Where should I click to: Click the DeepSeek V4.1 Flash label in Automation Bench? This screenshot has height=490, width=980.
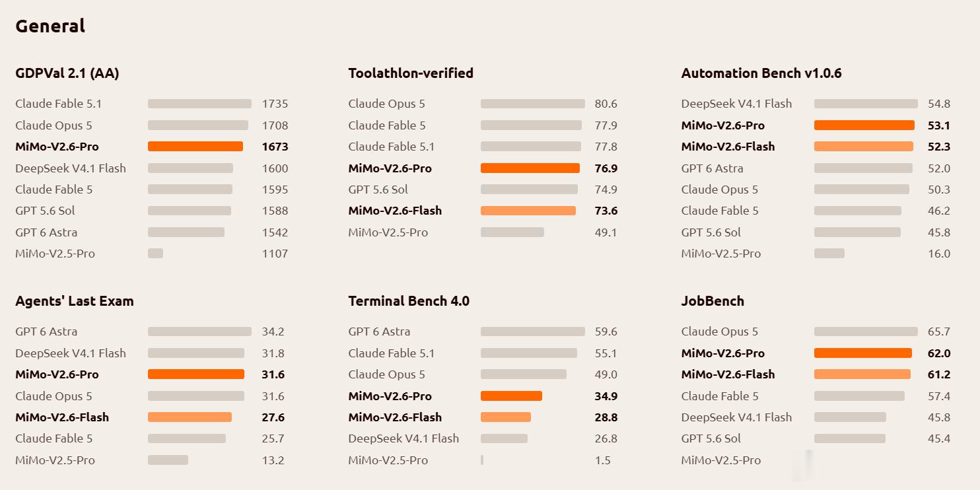pos(736,104)
